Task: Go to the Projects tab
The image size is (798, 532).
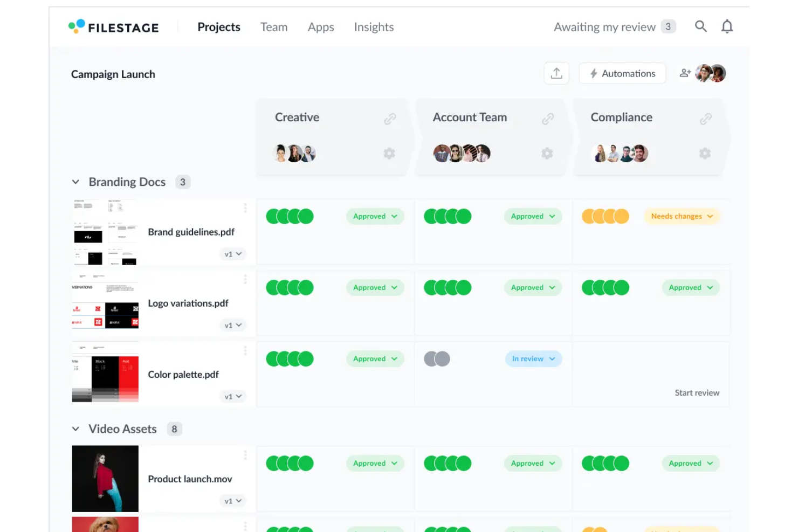Action: 219,27
